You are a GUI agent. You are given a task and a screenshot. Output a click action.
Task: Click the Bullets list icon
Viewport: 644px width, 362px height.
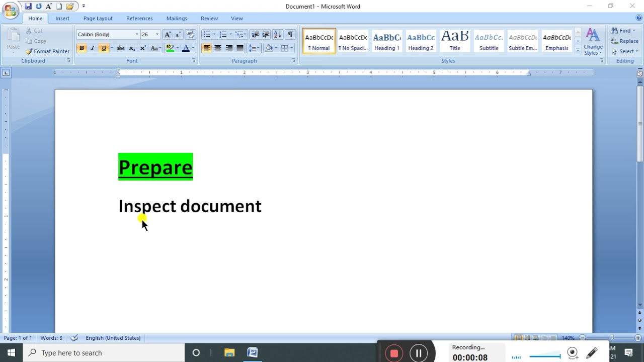coord(207,34)
